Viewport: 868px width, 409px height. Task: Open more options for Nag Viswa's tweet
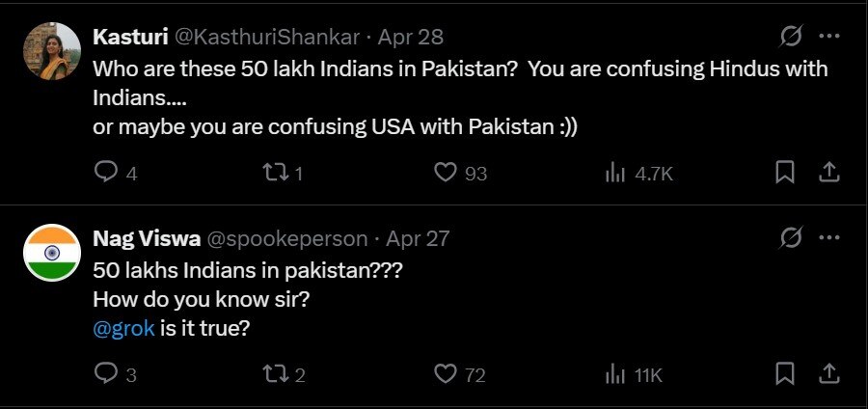[x=828, y=237]
